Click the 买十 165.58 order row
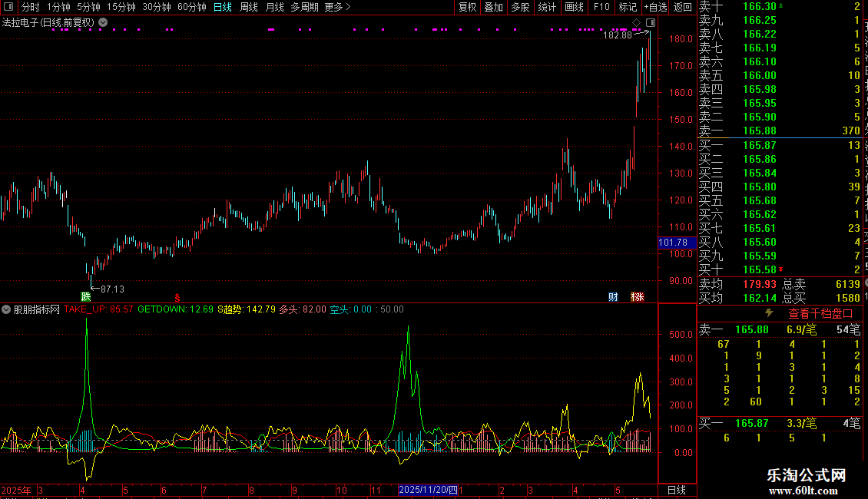Viewport: 868px width, 499px height. 780,269
